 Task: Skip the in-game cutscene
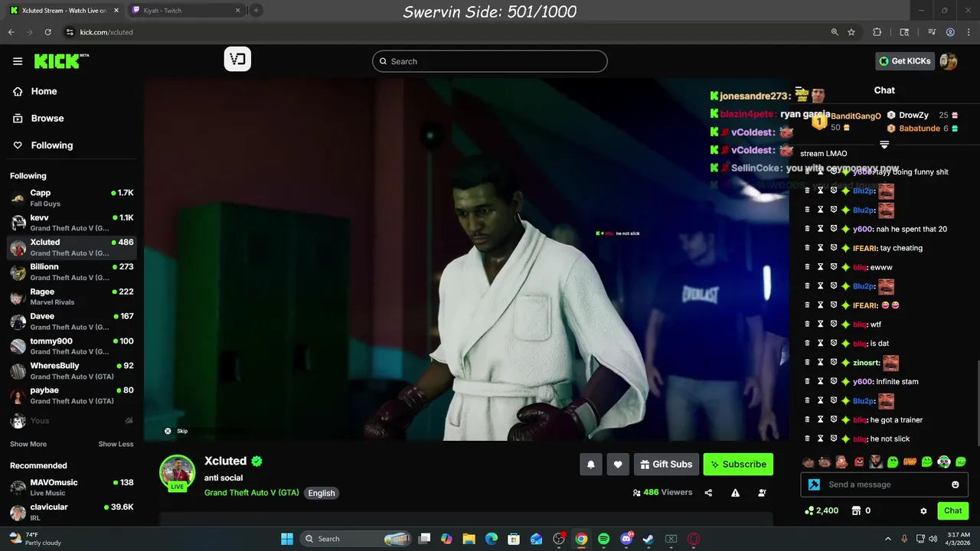175,431
